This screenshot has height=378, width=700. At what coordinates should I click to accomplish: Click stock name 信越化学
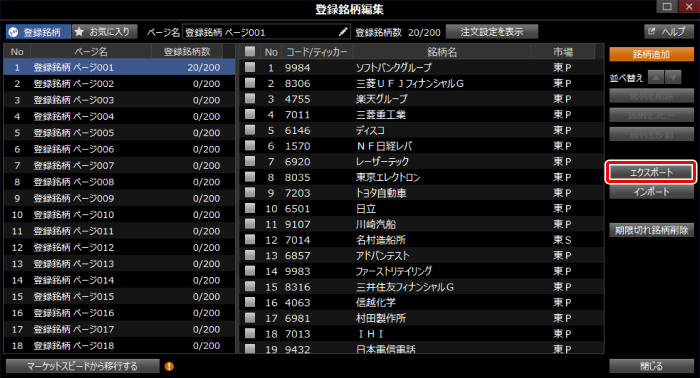(x=375, y=302)
